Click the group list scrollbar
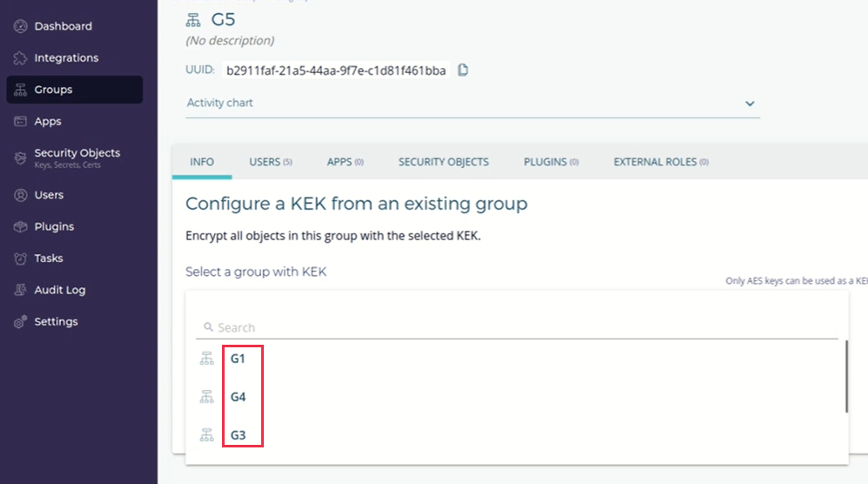 point(846,377)
